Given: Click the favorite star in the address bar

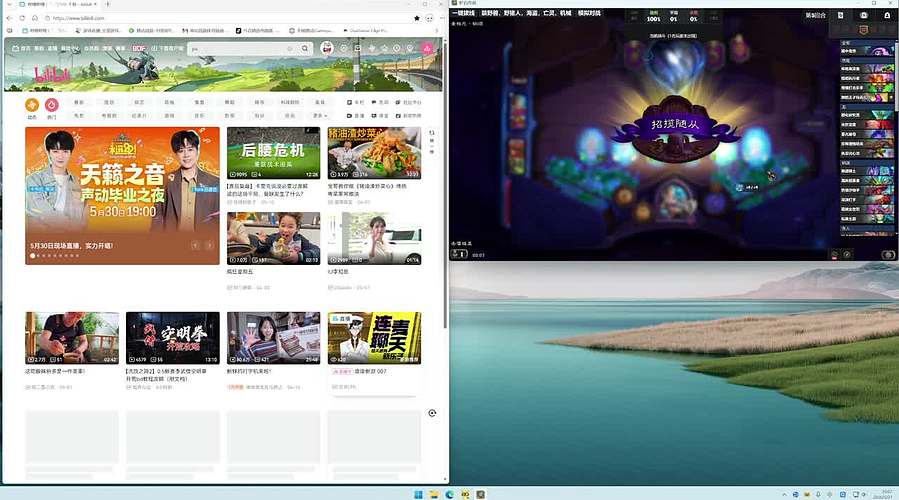Looking at the screenshot, I should pos(417,18).
